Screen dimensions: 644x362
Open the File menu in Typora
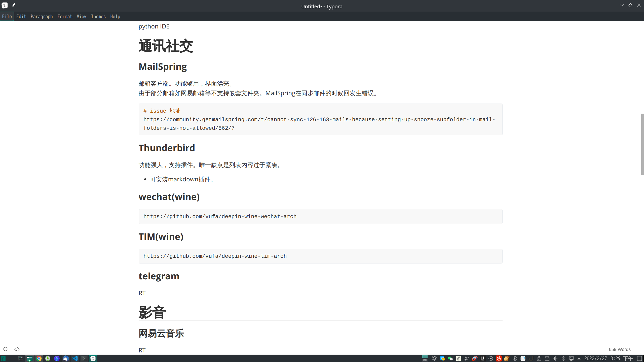(7, 16)
